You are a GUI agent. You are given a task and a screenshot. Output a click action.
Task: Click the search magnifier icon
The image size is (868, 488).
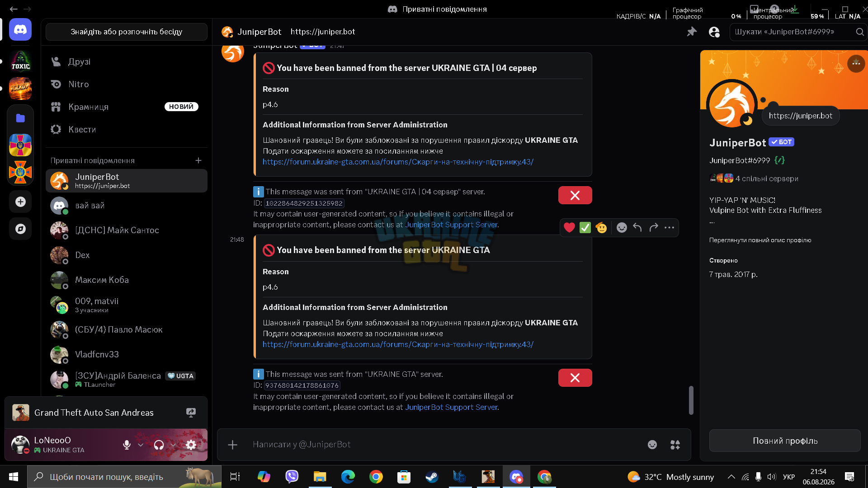(x=859, y=32)
